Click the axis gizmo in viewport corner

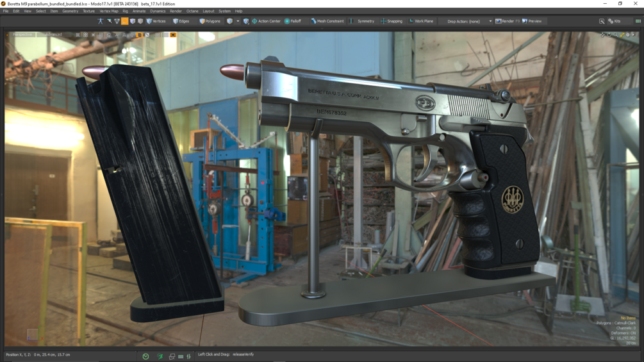tap(34, 335)
